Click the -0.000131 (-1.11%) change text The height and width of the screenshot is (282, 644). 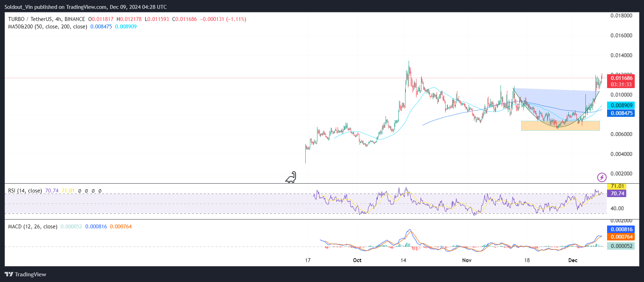pyautogui.click(x=223, y=19)
